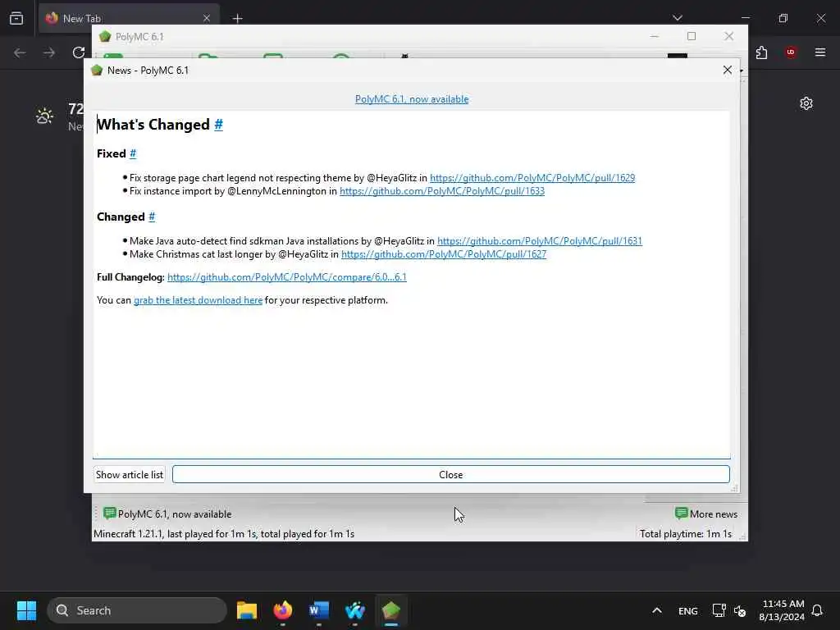Click PolyMC icon on taskbar
This screenshot has width=840, height=630.
391,610
